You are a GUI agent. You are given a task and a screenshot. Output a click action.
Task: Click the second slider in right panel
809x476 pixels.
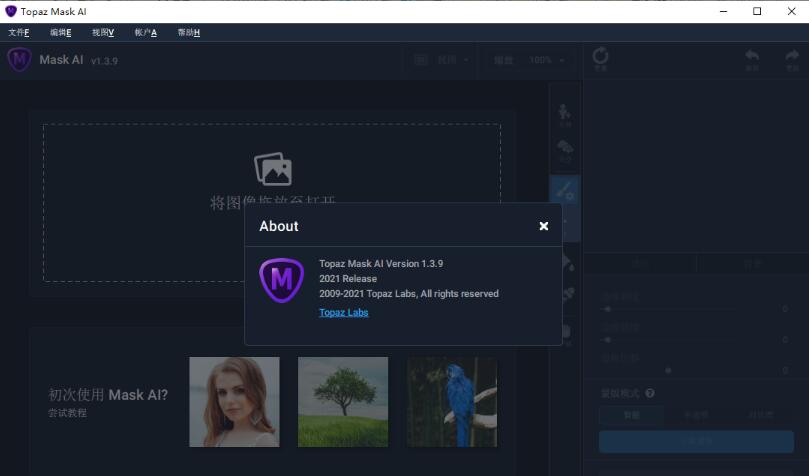[x=668, y=340]
